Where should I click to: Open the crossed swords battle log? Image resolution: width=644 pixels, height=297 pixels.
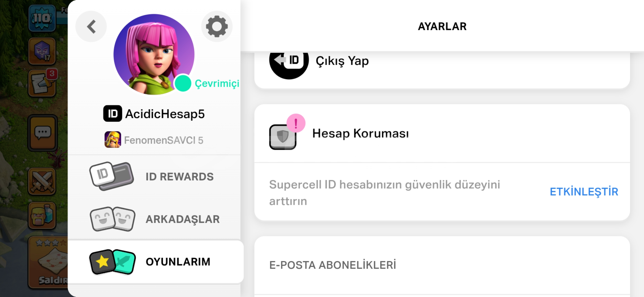click(42, 182)
